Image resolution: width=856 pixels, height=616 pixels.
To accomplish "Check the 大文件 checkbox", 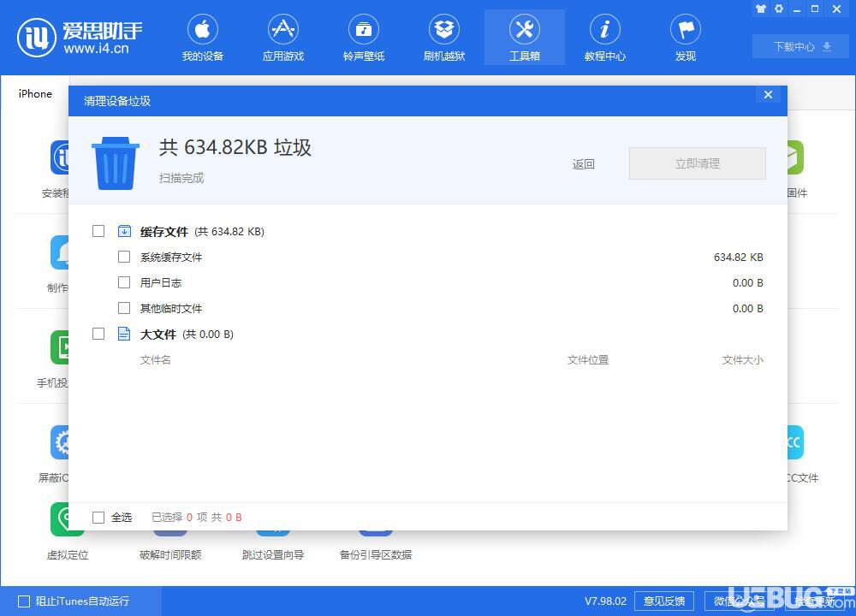I will [x=98, y=334].
